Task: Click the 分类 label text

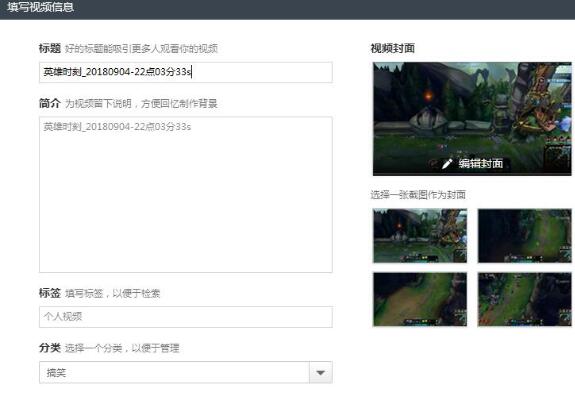Action: pos(50,347)
